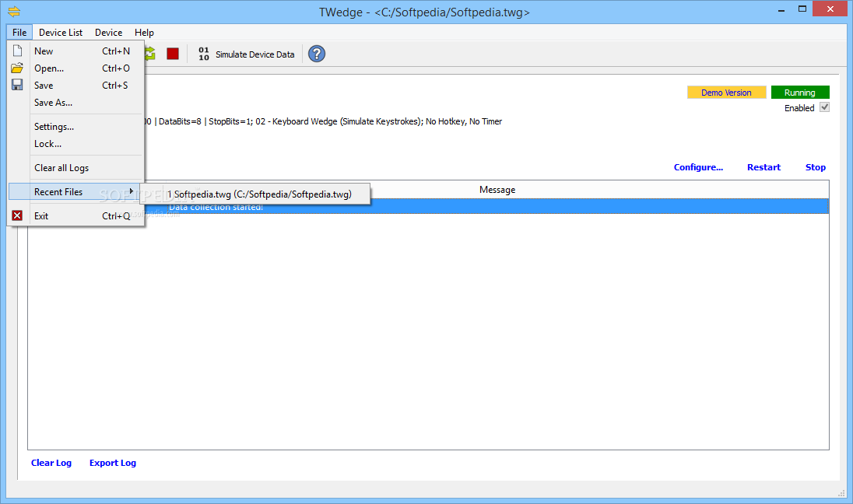
Task: Click the Export Log link
Action: [x=113, y=463]
